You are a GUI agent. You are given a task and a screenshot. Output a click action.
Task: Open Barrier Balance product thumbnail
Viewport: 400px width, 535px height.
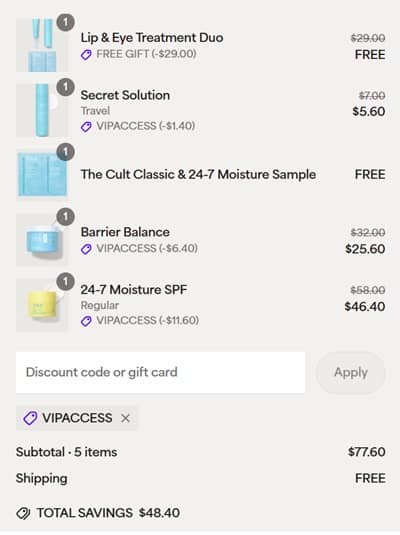pos(42,240)
